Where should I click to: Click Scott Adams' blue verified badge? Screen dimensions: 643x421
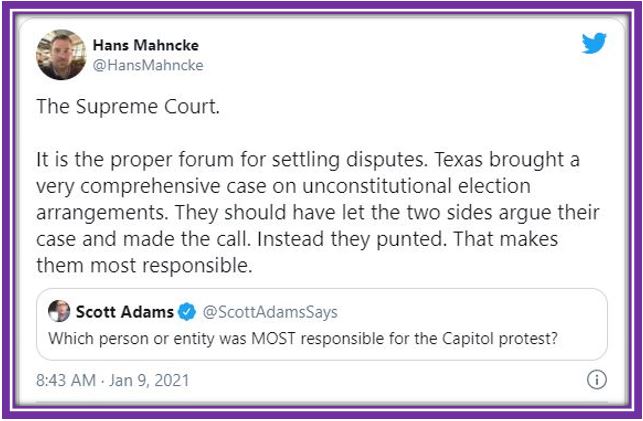(x=187, y=312)
